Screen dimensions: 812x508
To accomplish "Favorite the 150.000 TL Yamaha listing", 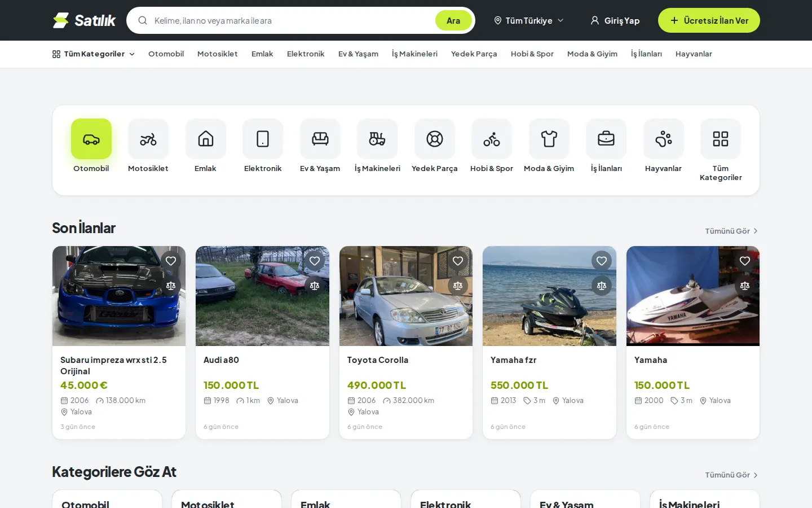I will [x=745, y=261].
